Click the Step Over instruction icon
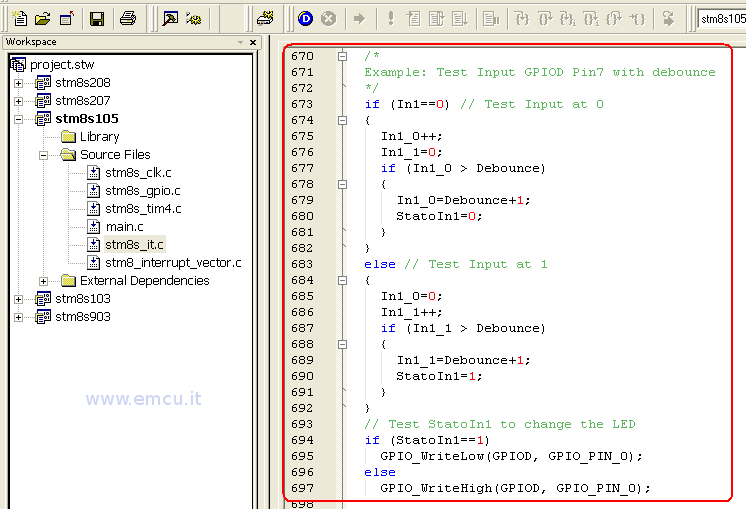The height and width of the screenshot is (509, 746). [591, 19]
